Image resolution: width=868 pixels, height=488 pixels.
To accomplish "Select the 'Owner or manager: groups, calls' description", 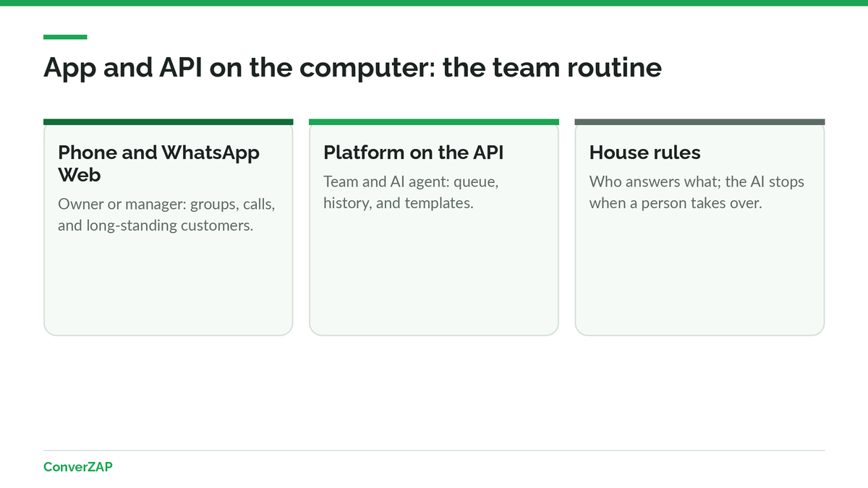I will 166,215.
